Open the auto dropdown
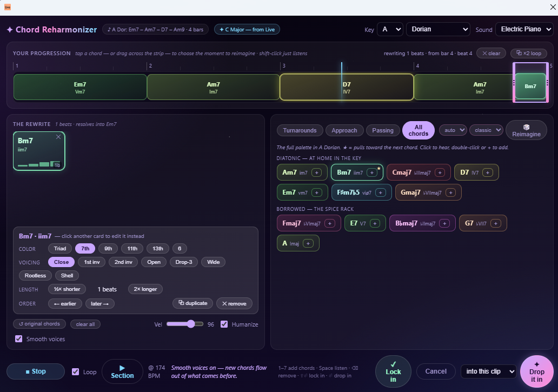 point(453,130)
